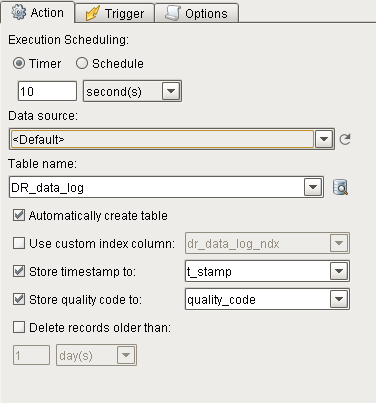Click the lightning icon on Trigger tab
The image size is (376, 403).
tap(93, 13)
